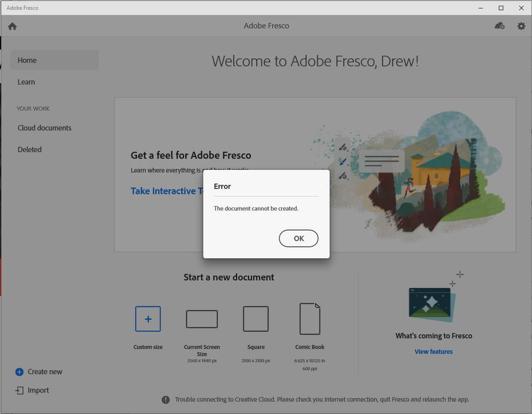
Task: Click "What's coming to Fresco" title text
Action: [433, 336]
